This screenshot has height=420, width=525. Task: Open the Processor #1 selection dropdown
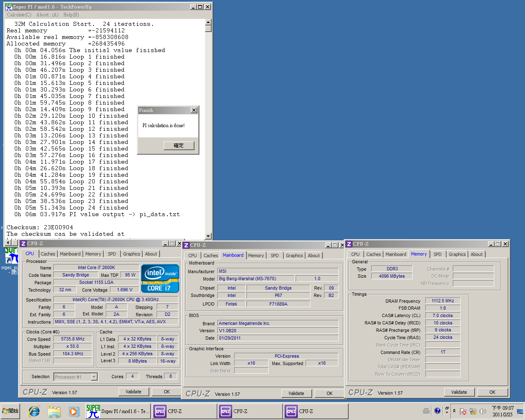click(x=94, y=377)
